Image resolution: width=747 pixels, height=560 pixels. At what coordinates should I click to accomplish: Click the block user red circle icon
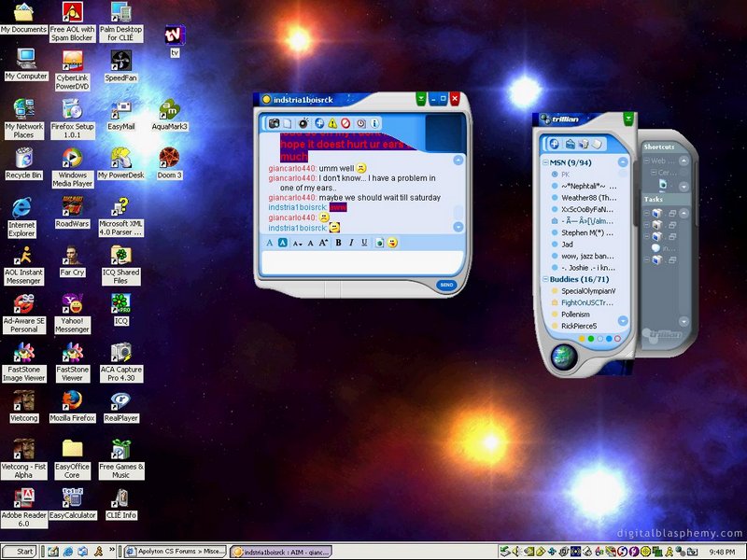[x=345, y=123]
